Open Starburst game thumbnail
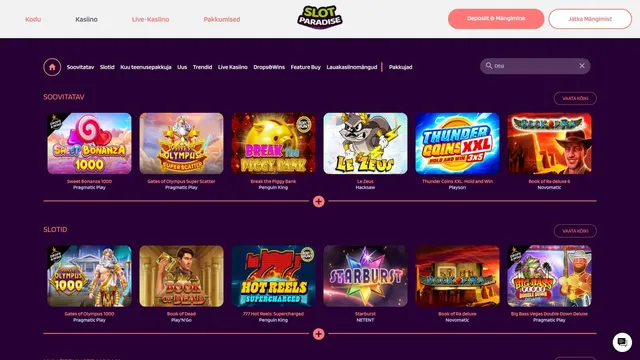 [x=365, y=276]
